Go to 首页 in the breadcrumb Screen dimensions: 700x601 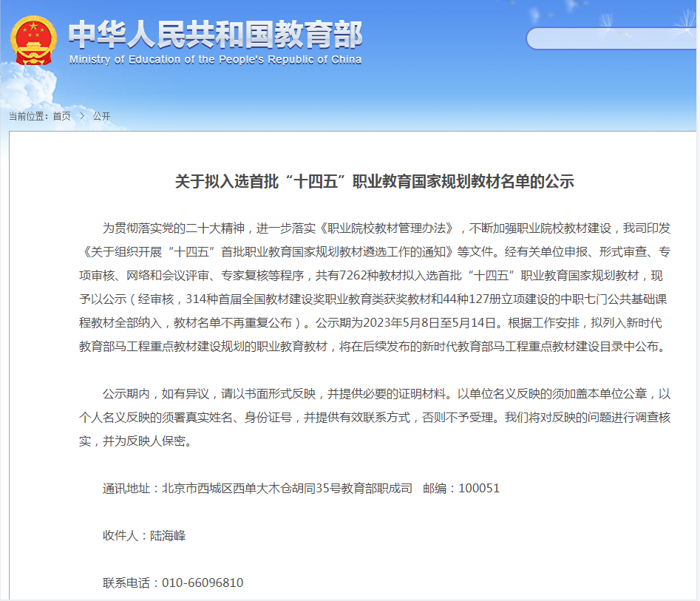pos(62,116)
